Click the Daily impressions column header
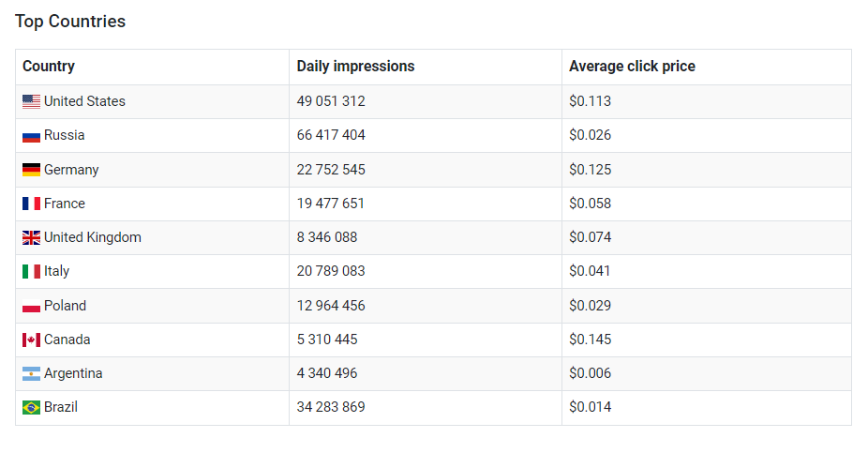The image size is (868, 453). [355, 67]
